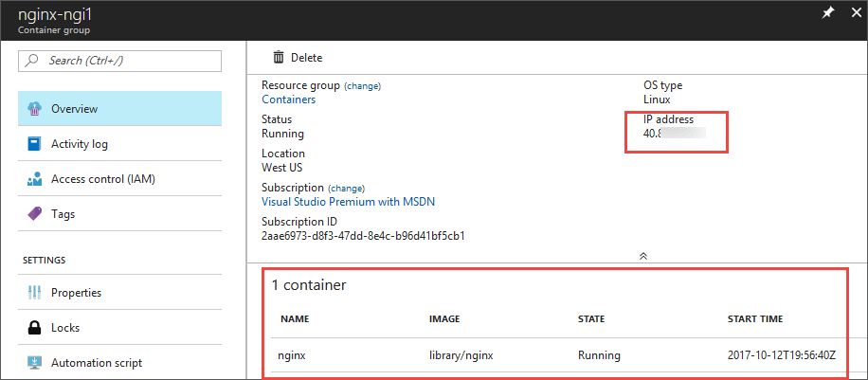
Task: Close the nginx-ngi1 blade
Action: coord(856,14)
